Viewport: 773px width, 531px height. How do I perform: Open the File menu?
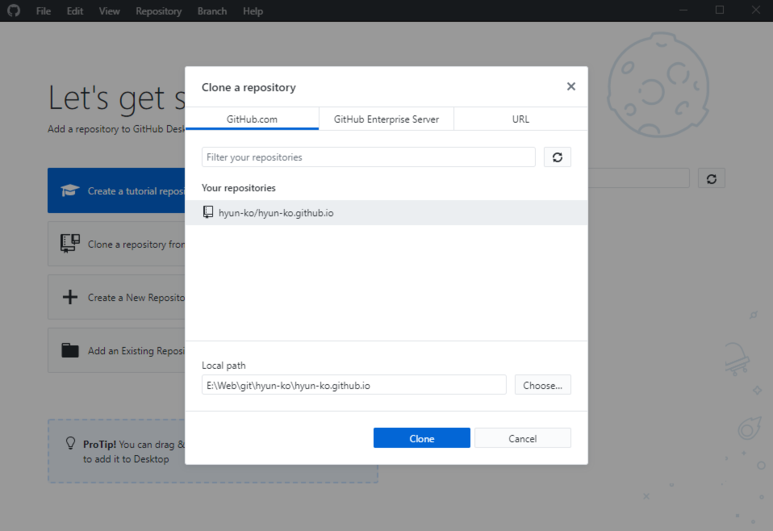coord(43,11)
